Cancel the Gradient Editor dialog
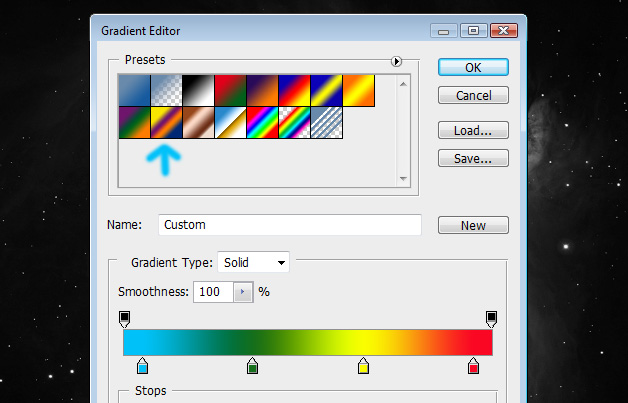Screen dimensions: 628x403 pyautogui.click(x=473, y=95)
